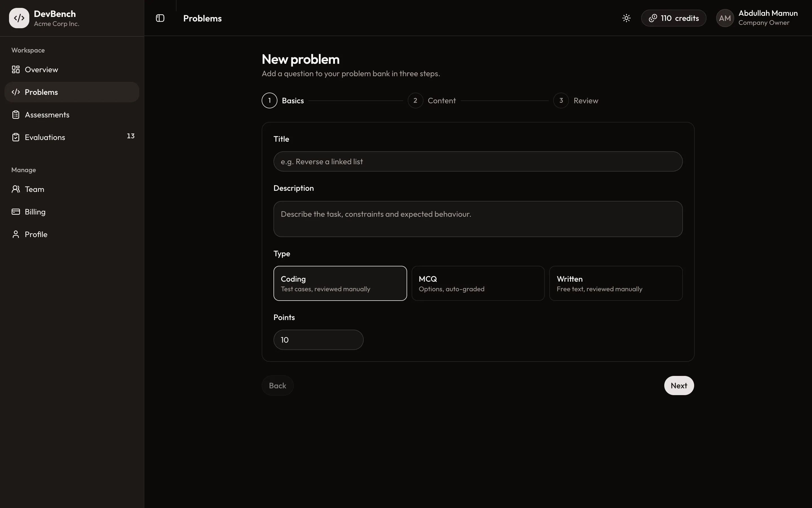The image size is (812, 508).
Task: Click the Workspace section label
Action: (28, 50)
